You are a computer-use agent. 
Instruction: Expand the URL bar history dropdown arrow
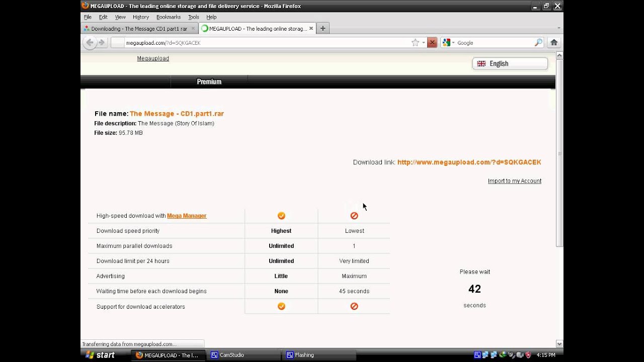[423, 43]
